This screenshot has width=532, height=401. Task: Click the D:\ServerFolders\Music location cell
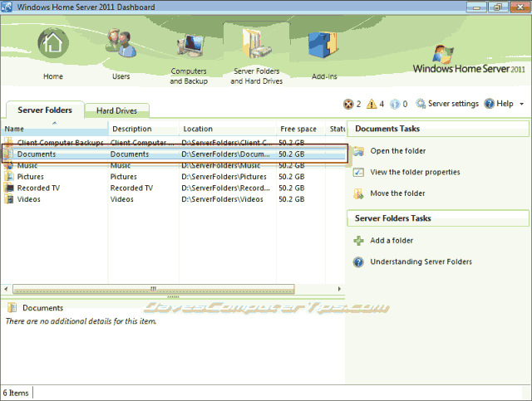point(221,165)
